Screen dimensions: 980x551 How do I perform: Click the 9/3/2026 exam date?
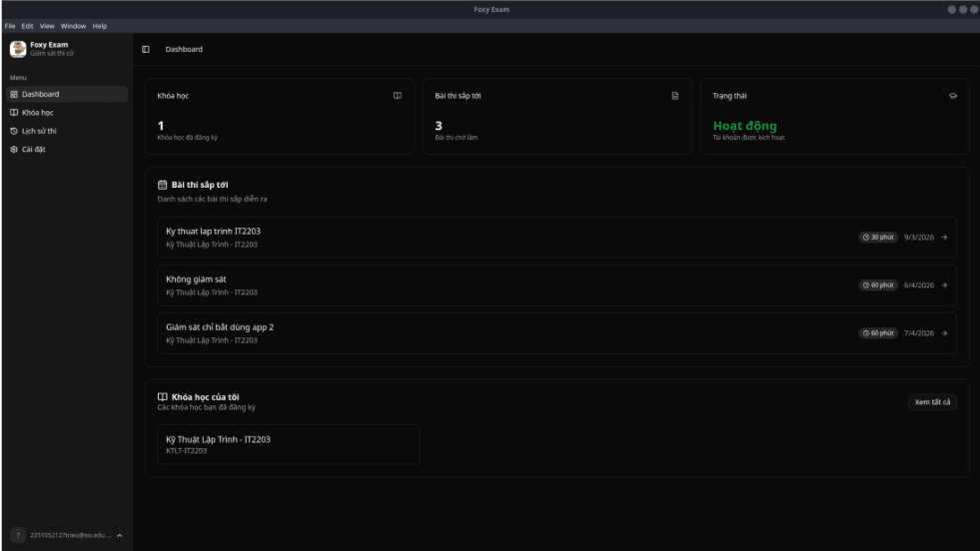point(919,238)
